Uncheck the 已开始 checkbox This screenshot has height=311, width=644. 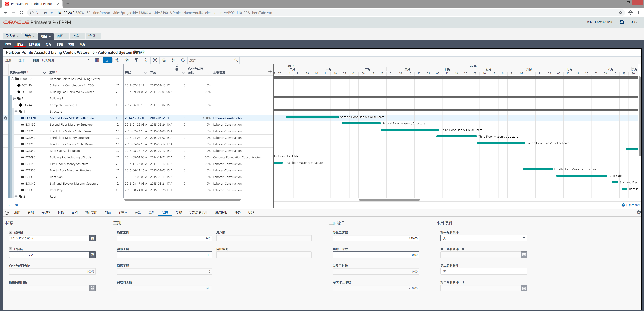click(x=11, y=232)
